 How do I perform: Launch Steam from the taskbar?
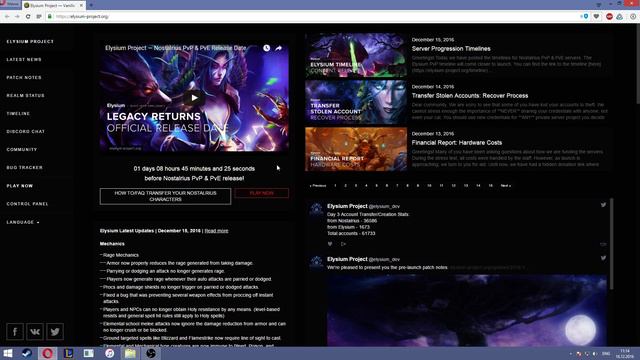[27, 353]
